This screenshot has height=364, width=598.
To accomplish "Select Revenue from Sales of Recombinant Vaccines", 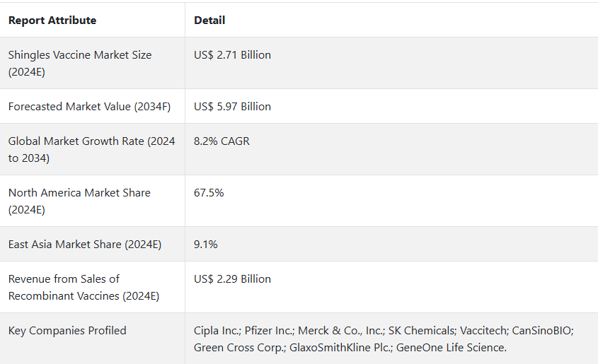I will tap(84, 287).
